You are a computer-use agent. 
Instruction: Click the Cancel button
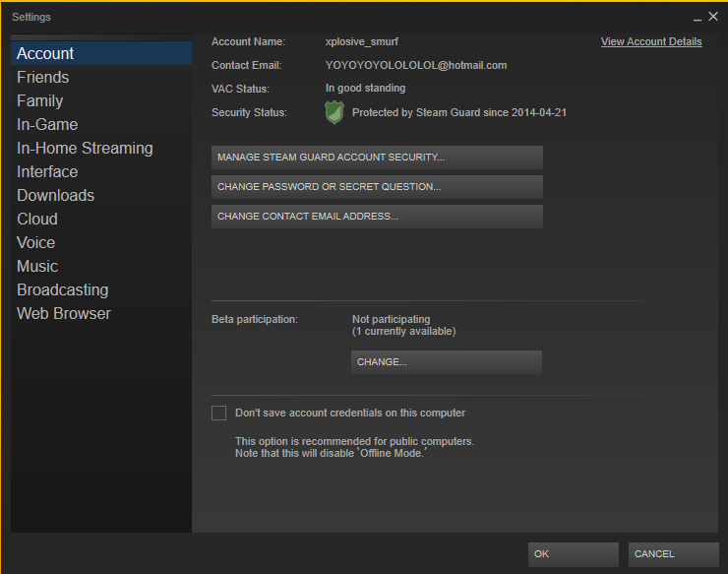pos(673,554)
